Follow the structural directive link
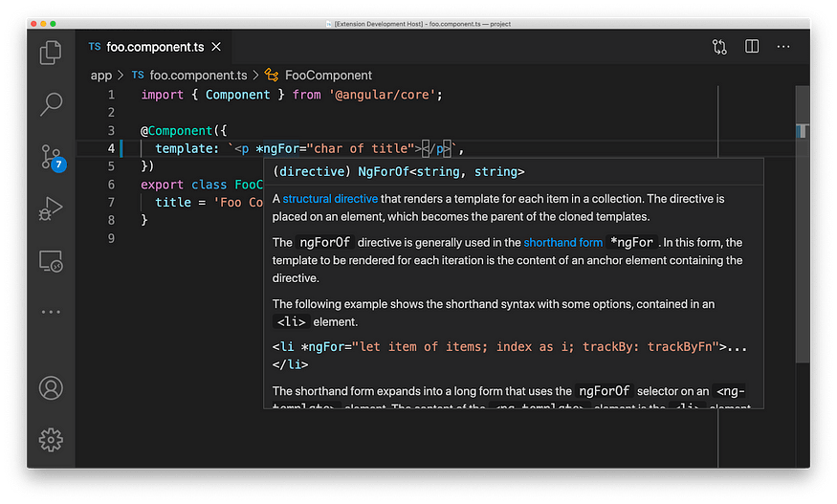Viewport: 837px width, 504px height. pos(330,199)
